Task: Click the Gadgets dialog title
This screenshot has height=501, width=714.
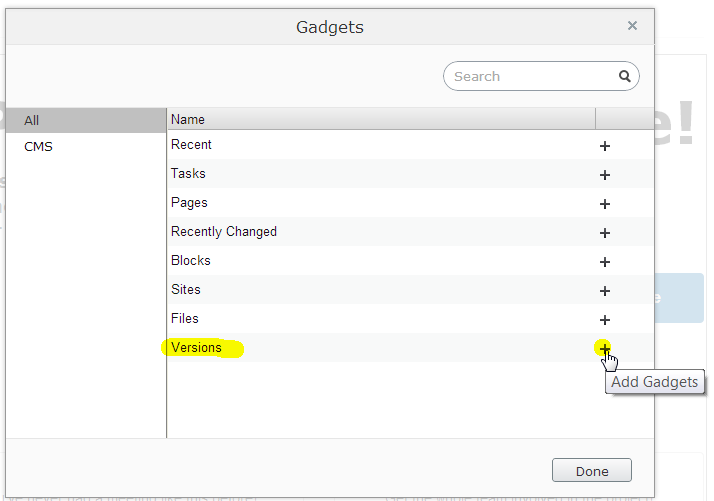Action: tap(330, 27)
